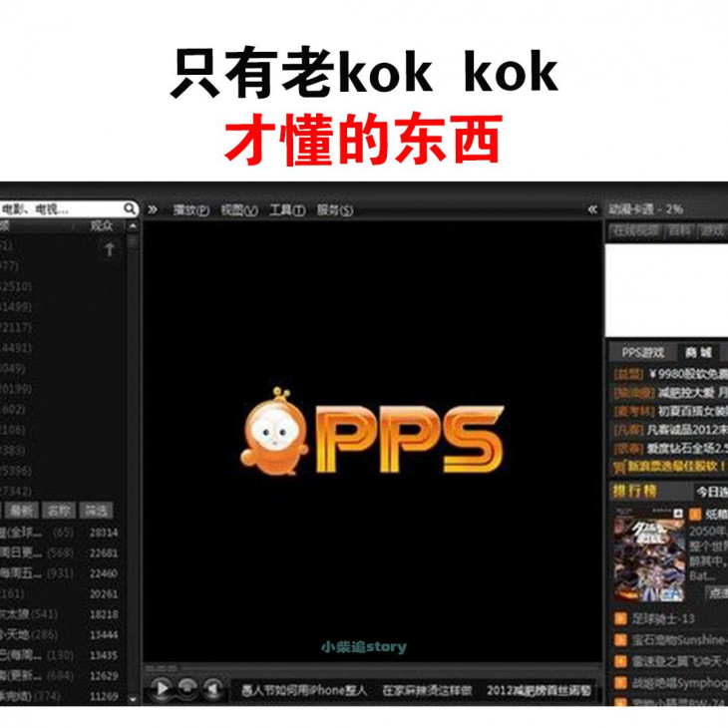Screen dimensions: 728x728
Task: Open ticker link 在家麻辣烫这样做
Action: point(427,690)
